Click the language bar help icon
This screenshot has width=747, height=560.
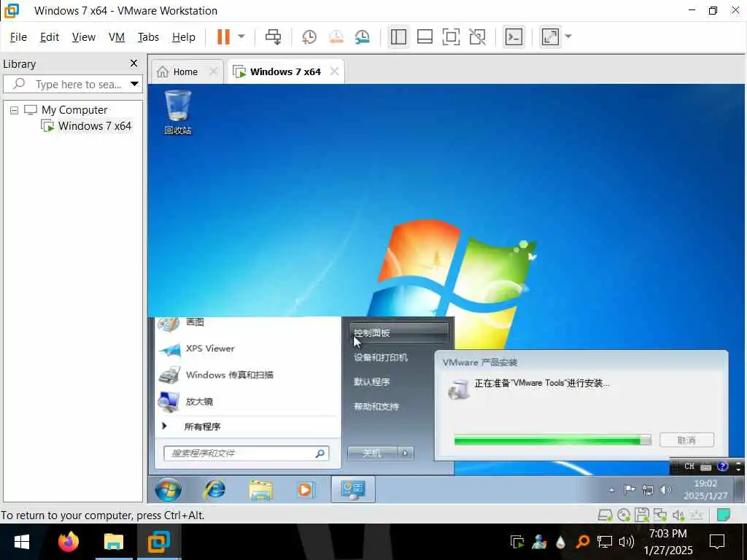pos(722,466)
